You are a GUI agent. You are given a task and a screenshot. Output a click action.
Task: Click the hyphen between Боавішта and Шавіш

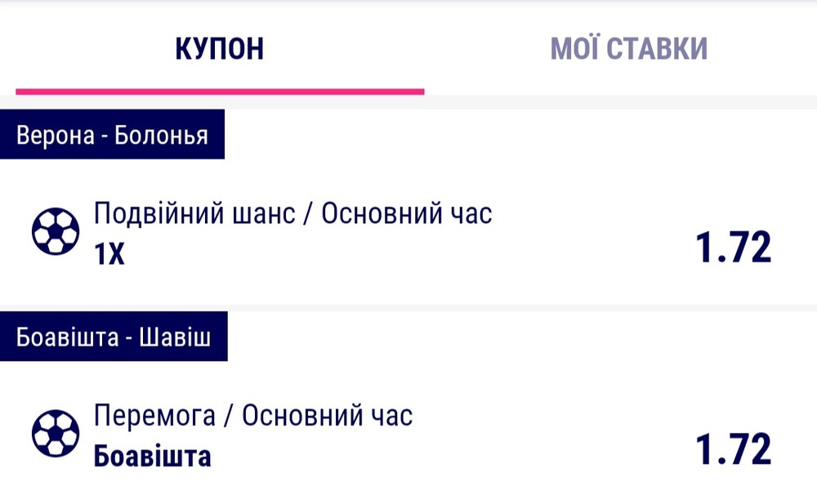pyautogui.click(x=129, y=339)
